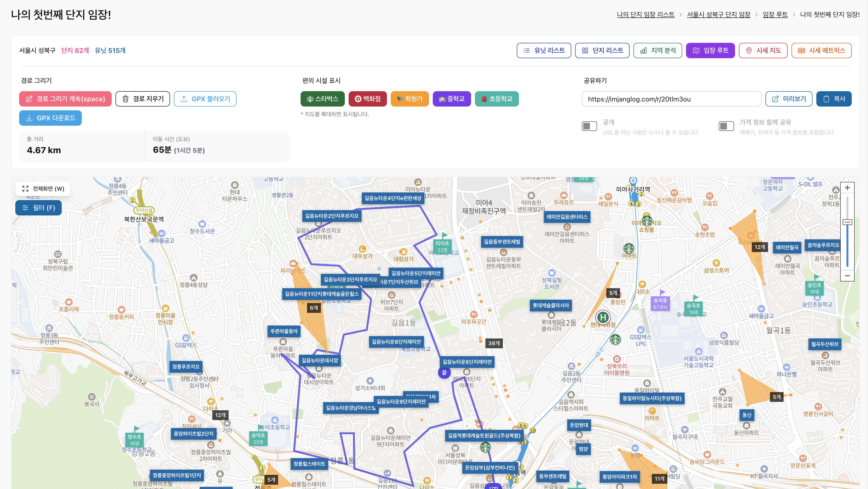
Task: Click the map zoom-out minus icon
Action: (847, 276)
